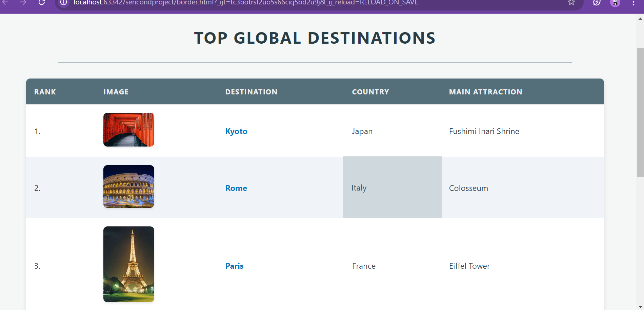Reload the page with the browser refresh icon

[x=42, y=2]
